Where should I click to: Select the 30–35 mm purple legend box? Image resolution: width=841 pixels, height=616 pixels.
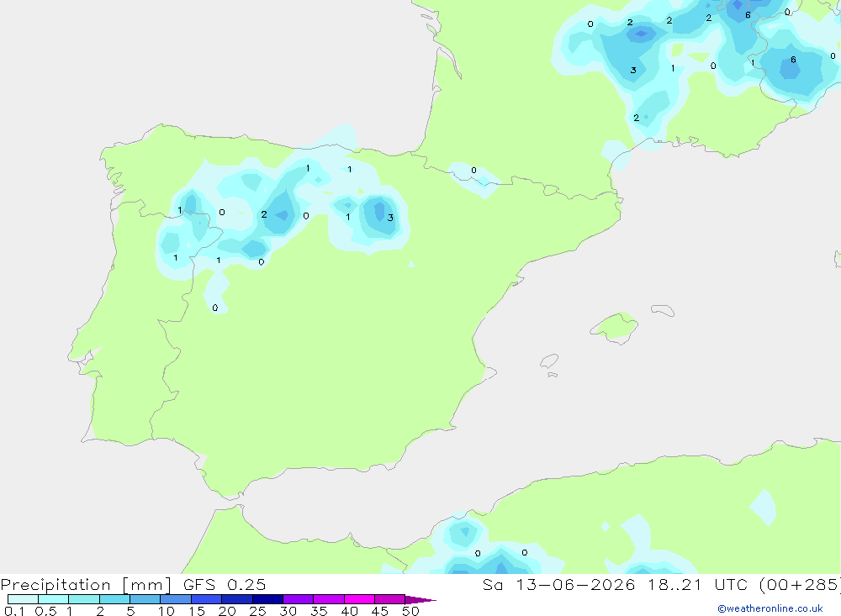pyautogui.click(x=299, y=599)
